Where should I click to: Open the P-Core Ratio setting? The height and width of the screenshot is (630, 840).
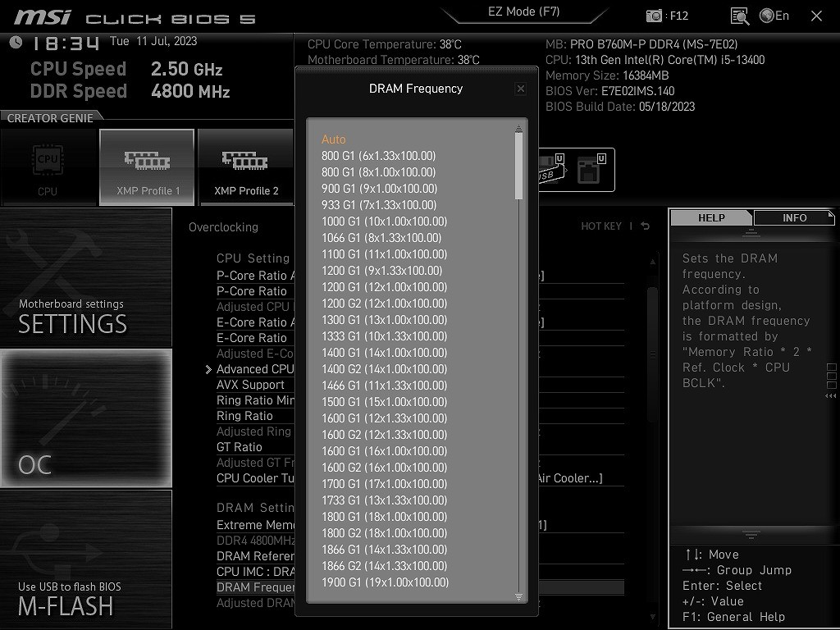pos(252,291)
